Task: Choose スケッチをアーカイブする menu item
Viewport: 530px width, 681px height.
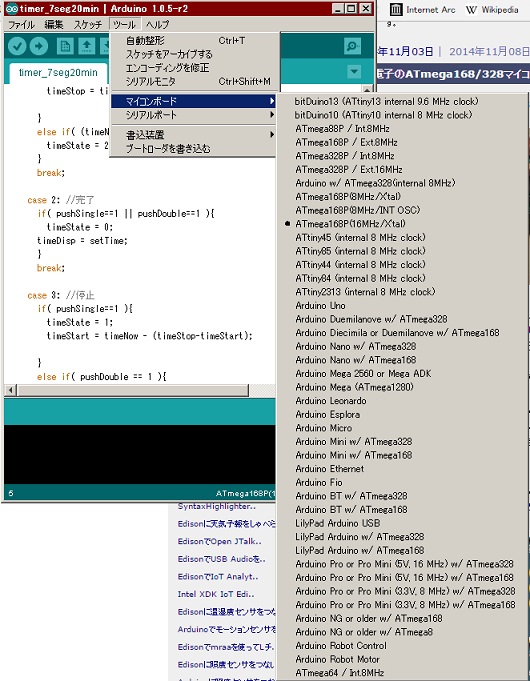Action: coord(195,54)
